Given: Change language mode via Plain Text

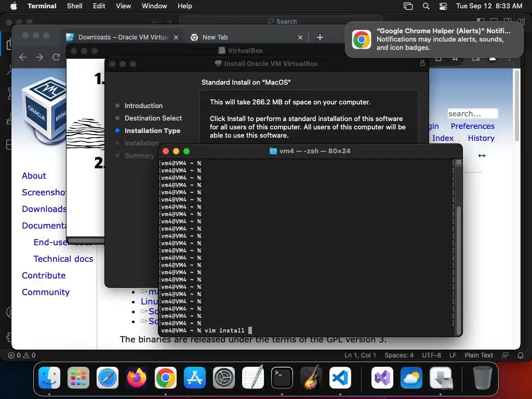Looking at the screenshot, I should (478, 355).
